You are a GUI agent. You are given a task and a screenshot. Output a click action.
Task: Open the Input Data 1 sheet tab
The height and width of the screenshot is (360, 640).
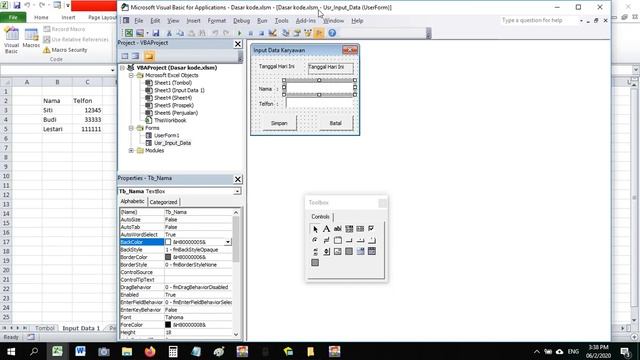(x=81, y=328)
